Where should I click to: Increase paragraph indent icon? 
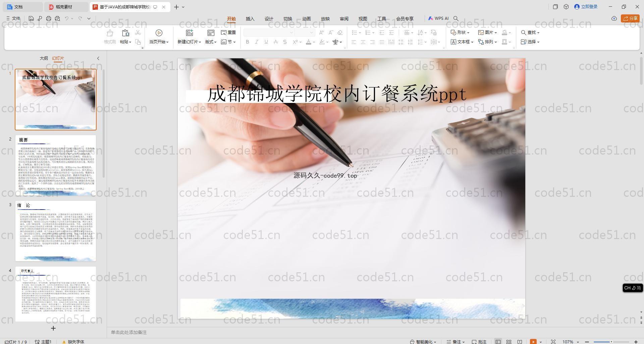(x=391, y=33)
